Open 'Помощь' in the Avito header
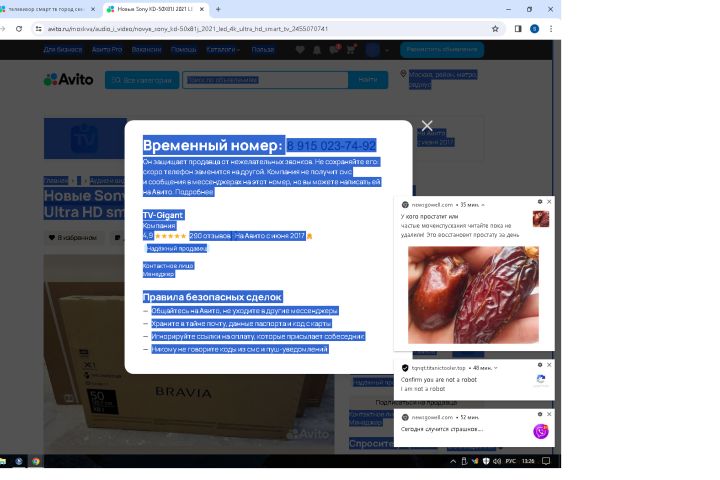 183,50
